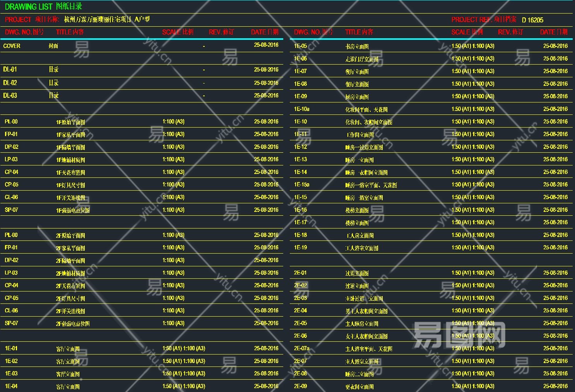The image size is (575, 392).
Task: Click the '2E-07a' drawing number
Action: point(302,348)
